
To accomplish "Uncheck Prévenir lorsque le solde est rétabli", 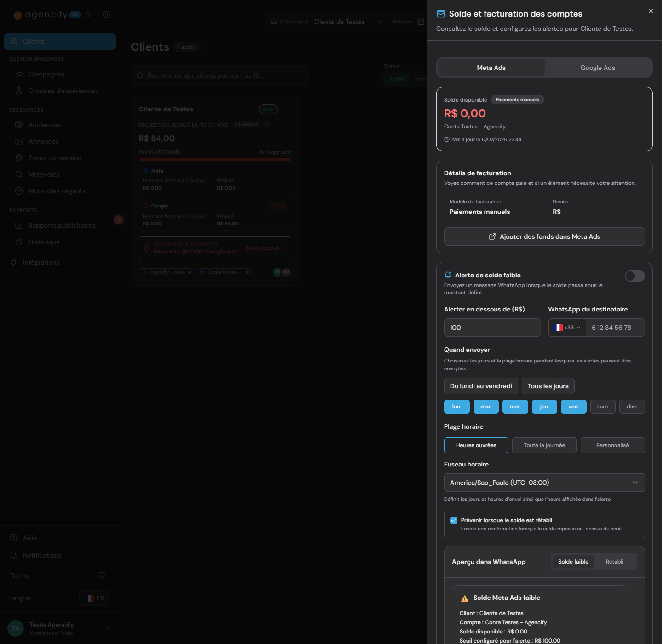I will tap(454, 520).
